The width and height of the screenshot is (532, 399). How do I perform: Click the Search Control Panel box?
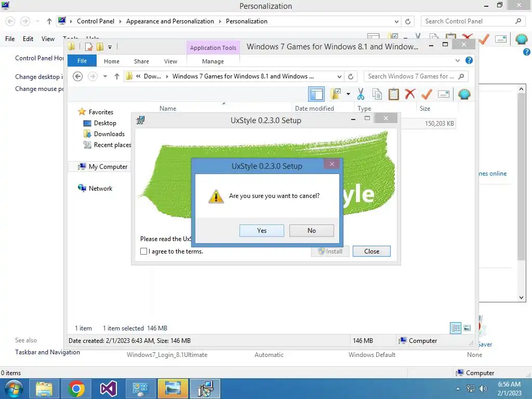pyautogui.click(x=472, y=21)
